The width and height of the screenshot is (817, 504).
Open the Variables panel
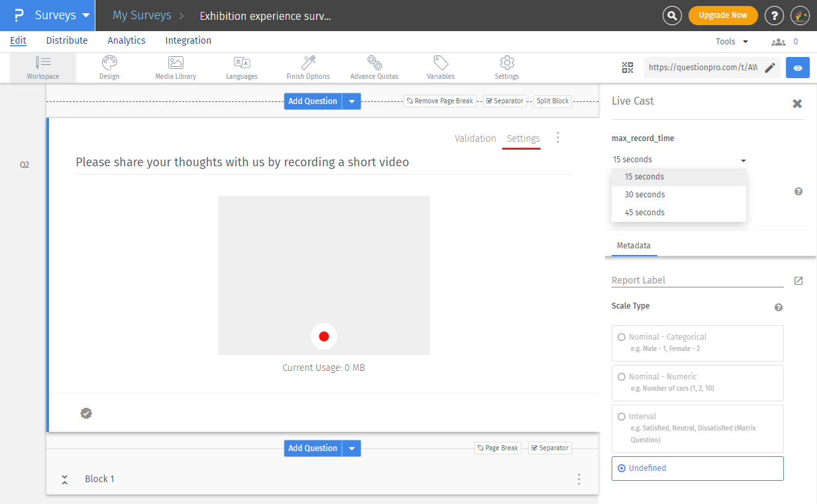coord(440,67)
